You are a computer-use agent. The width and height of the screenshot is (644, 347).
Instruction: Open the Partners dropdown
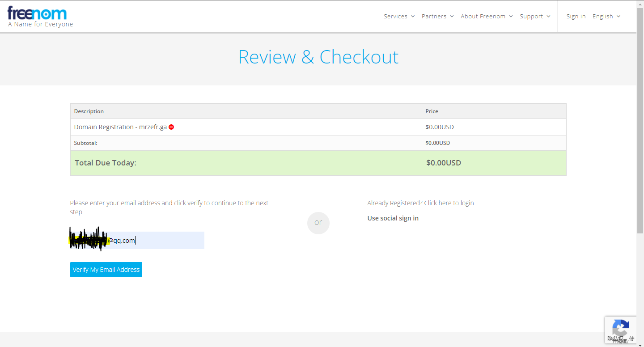coord(437,17)
